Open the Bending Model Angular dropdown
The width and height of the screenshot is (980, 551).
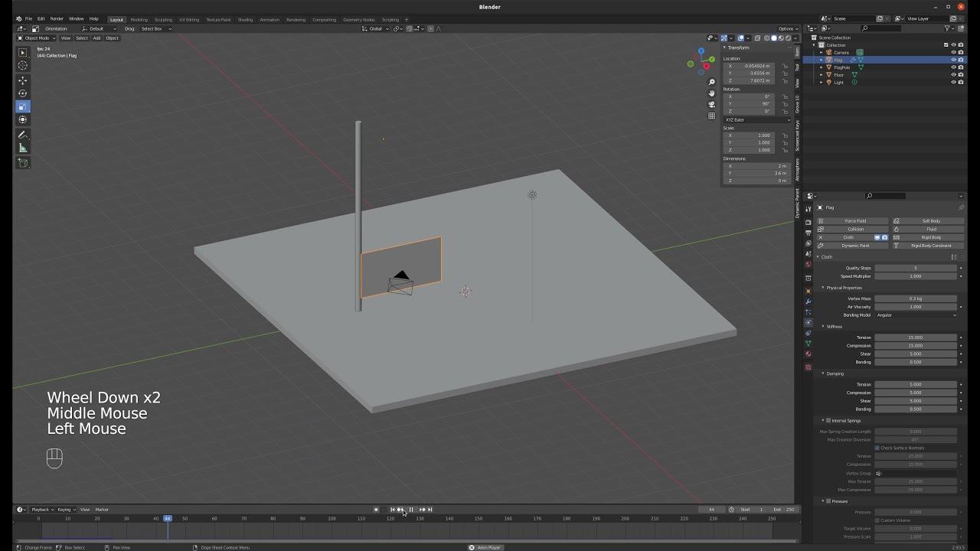click(916, 315)
